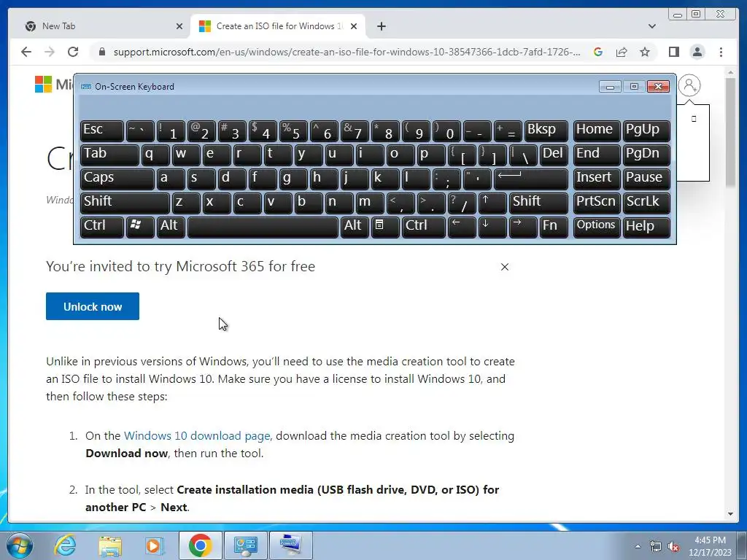Click Microsoft sign-in account icon
The image size is (747, 560).
689,85
